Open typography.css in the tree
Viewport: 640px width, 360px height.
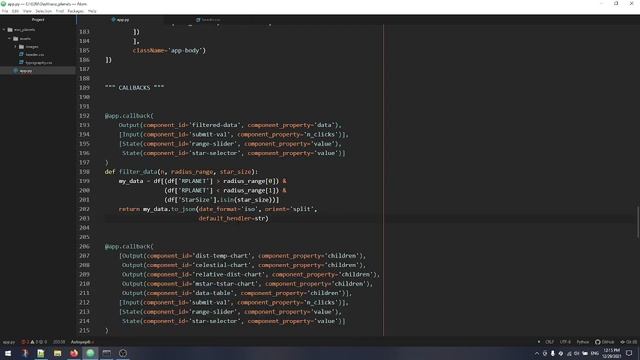pos(39,63)
